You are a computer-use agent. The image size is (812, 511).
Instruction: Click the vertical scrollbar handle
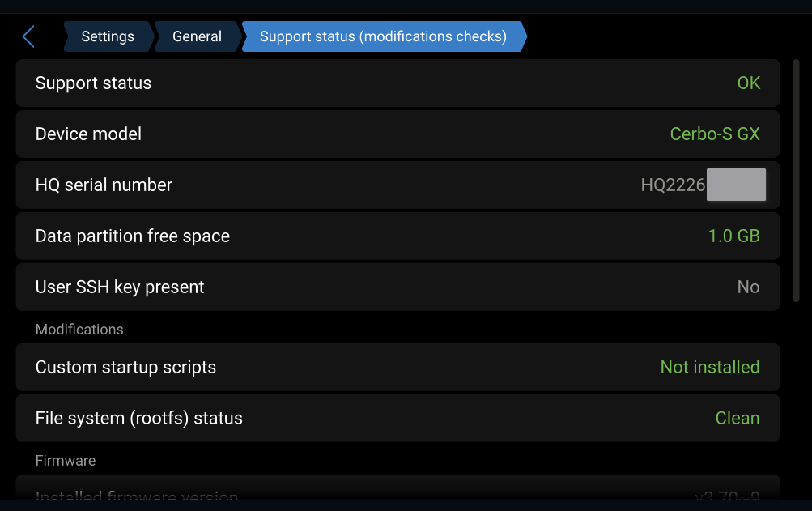click(797, 181)
